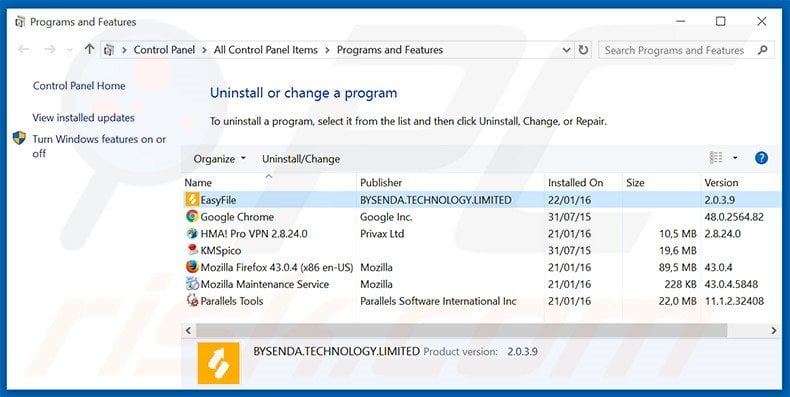
Task: Click the Mozilla Firefox icon in list
Action: click(191, 267)
